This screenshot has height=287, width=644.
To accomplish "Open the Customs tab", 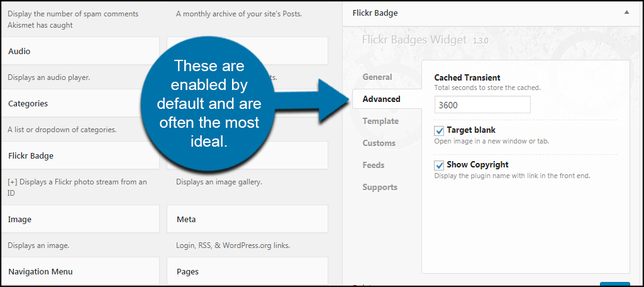I will [379, 143].
